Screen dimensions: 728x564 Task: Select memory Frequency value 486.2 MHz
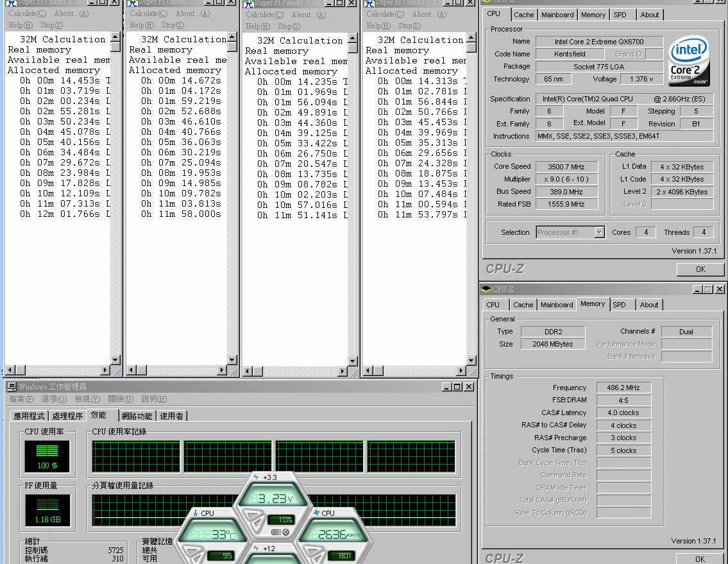pos(623,388)
